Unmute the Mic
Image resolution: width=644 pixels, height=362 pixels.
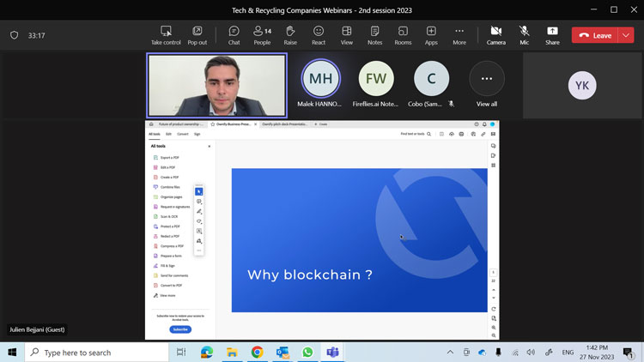pos(524,35)
